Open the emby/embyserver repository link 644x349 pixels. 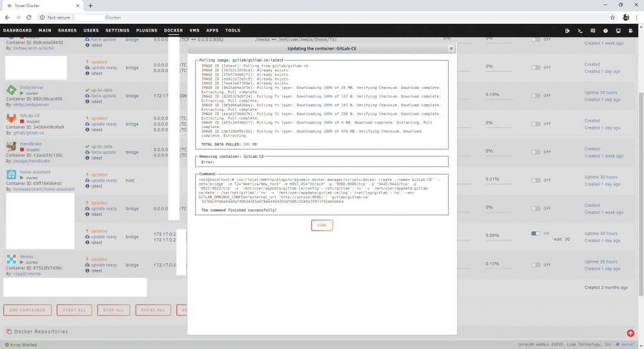pyautogui.click(x=31, y=105)
